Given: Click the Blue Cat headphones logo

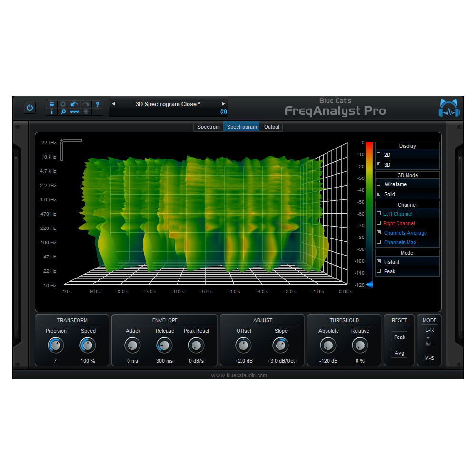Looking at the screenshot, I should coord(448,108).
